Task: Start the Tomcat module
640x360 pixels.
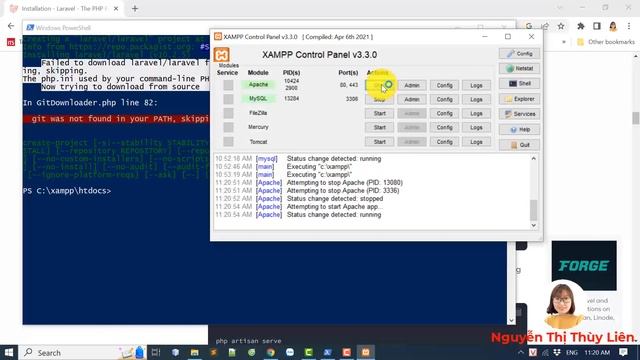Action: point(379,142)
